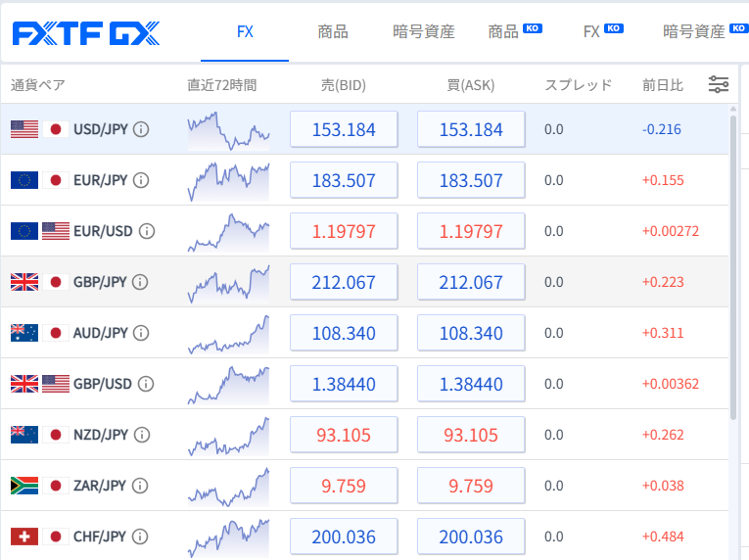Switch to the FX tab
Image resolution: width=749 pixels, height=560 pixels.
(x=245, y=32)
